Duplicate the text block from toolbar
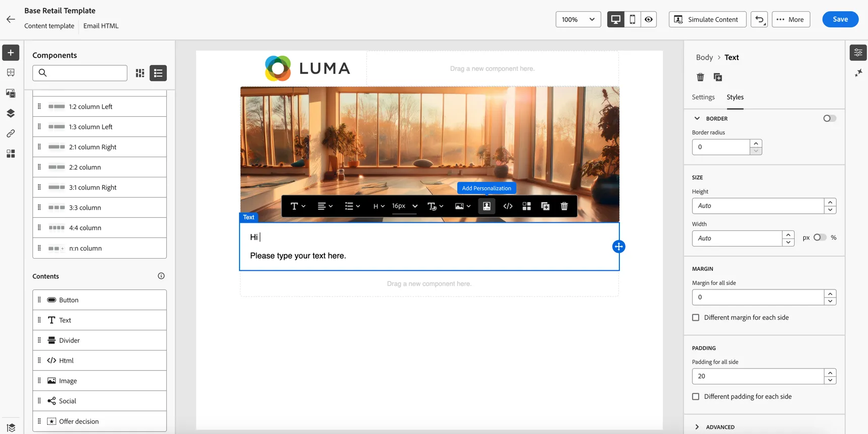Viewport: 868px width, 434px height. pos(545,206)
